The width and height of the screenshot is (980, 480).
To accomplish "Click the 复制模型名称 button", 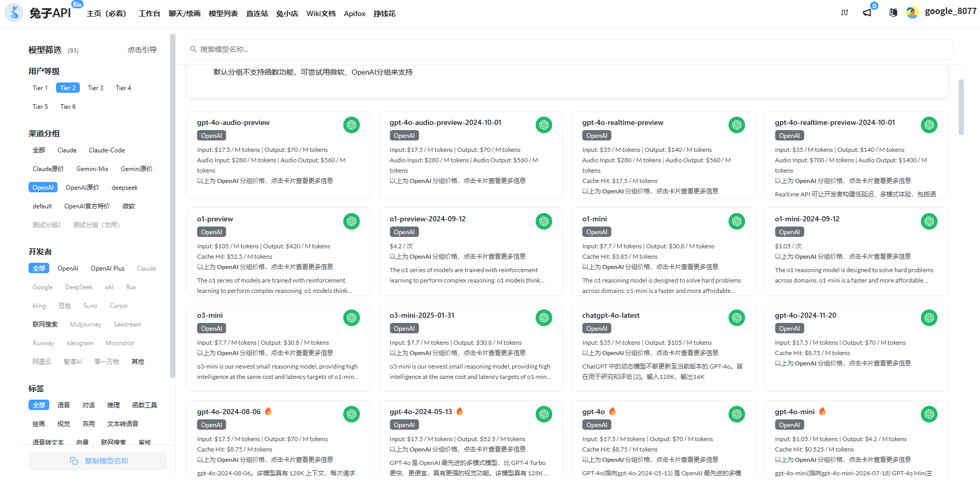I will (97, 461).
